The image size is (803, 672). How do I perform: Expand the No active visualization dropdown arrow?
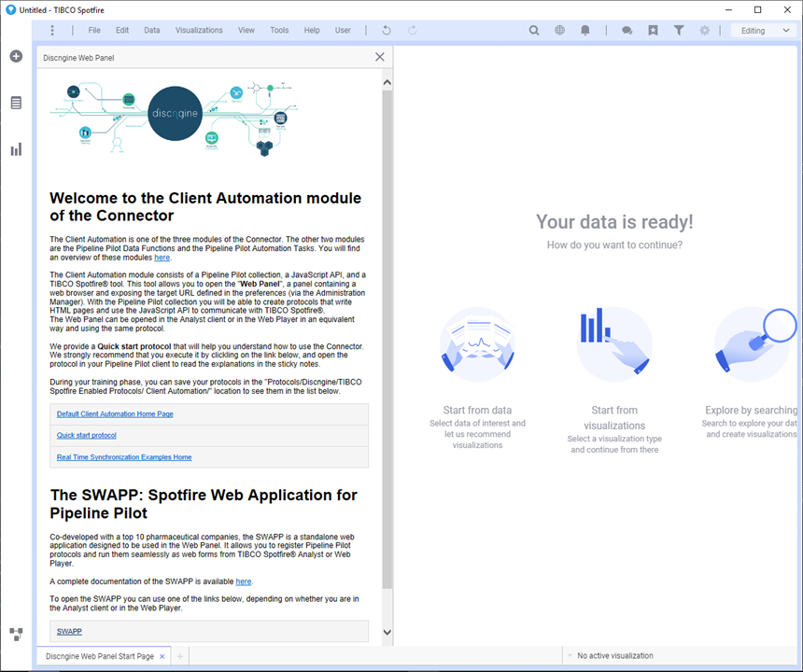pos(570,655)
